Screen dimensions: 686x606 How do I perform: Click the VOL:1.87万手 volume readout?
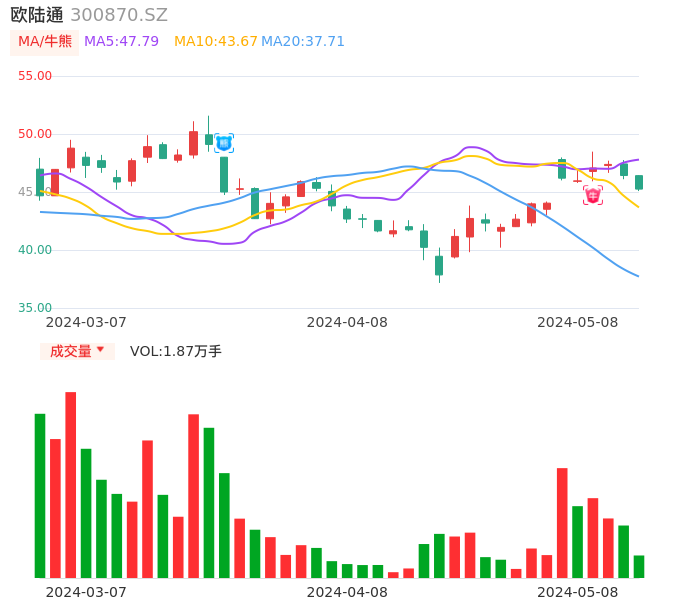point(176,351)
